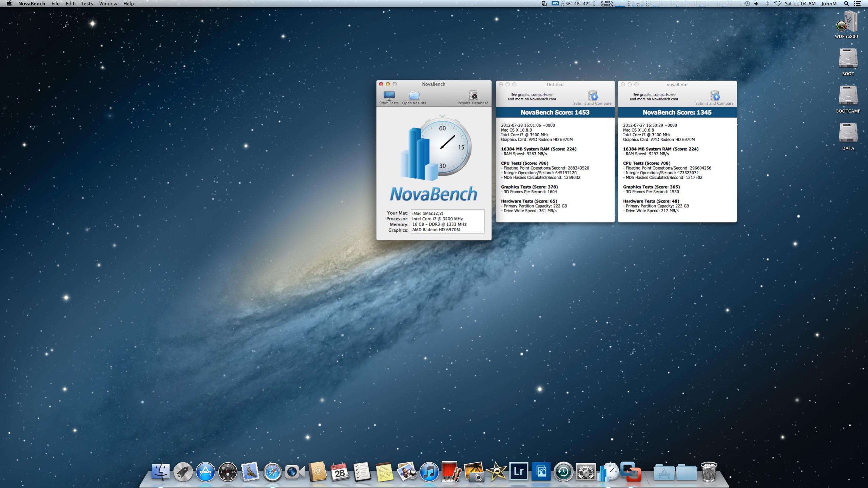Click temperature readout 36° 48° 42°

tap(578, 3)
